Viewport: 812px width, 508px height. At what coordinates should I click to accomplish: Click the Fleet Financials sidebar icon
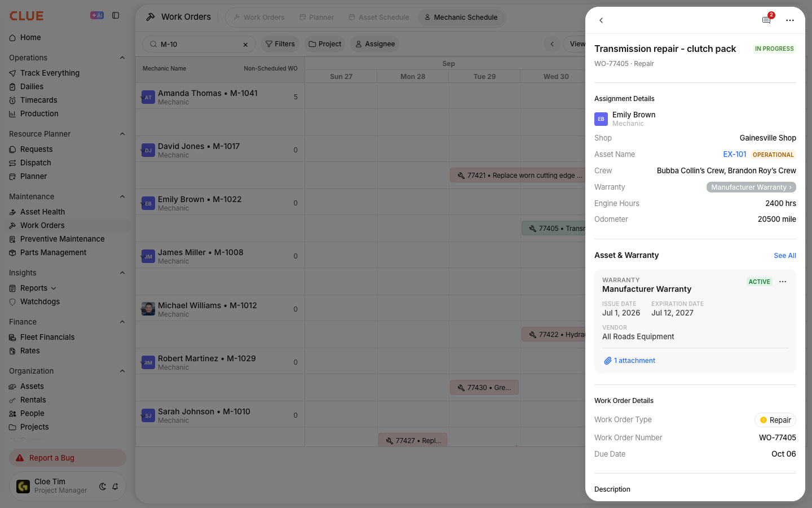click(x=12, y=338)
